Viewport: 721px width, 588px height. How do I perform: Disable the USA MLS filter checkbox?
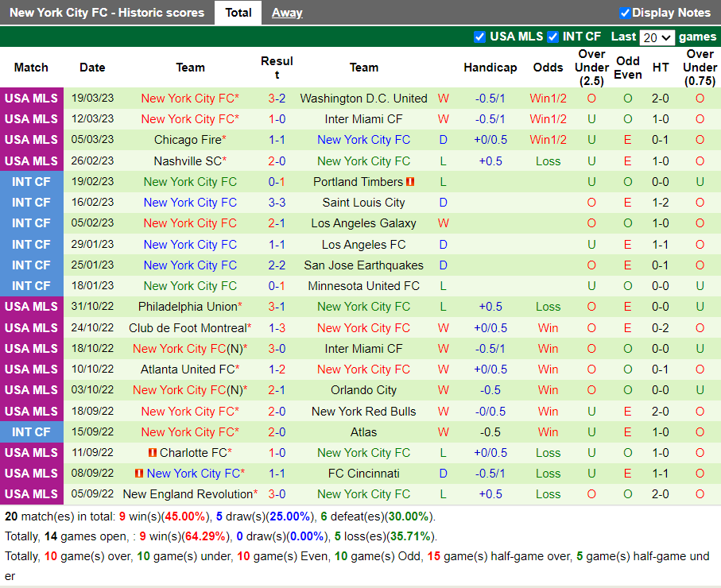click(x=479, y=37)
